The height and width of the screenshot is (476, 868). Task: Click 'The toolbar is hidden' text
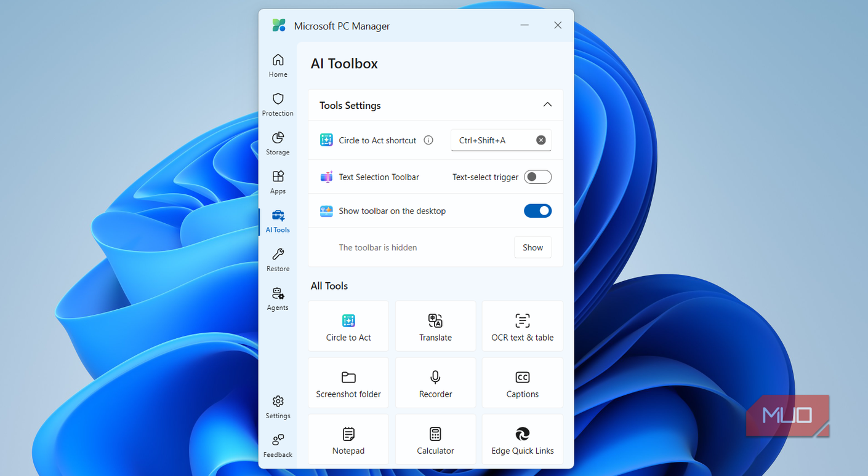click(378, 247)
